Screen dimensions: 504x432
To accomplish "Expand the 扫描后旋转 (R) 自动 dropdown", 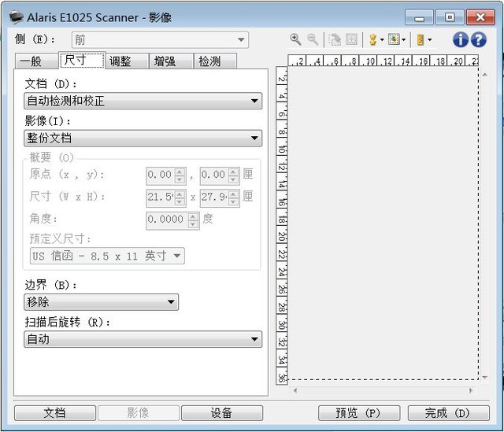I will (143, 339).
